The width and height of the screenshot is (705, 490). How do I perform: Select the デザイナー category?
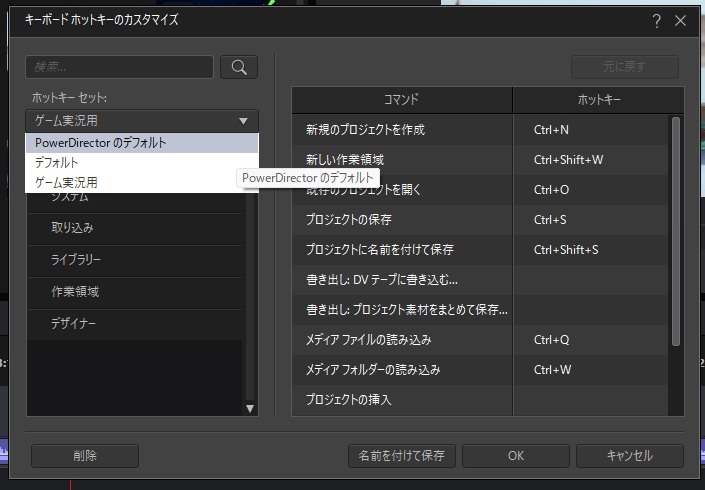click(135, 324)
